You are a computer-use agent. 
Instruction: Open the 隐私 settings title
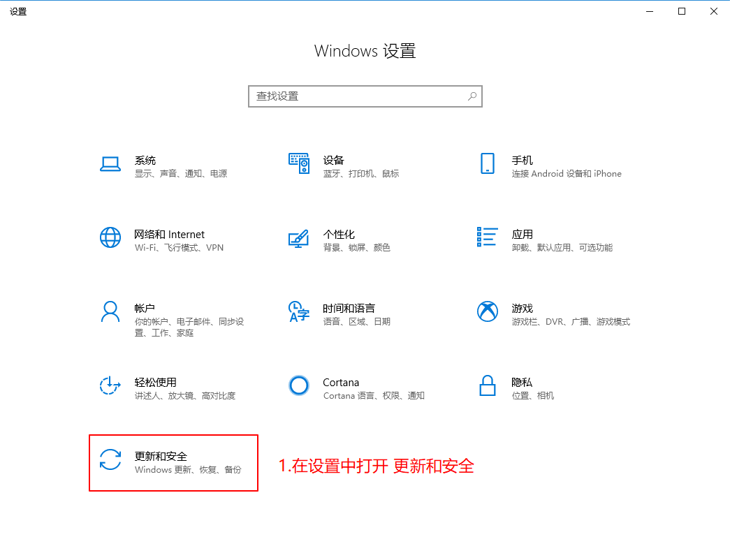tap(522, 382)
